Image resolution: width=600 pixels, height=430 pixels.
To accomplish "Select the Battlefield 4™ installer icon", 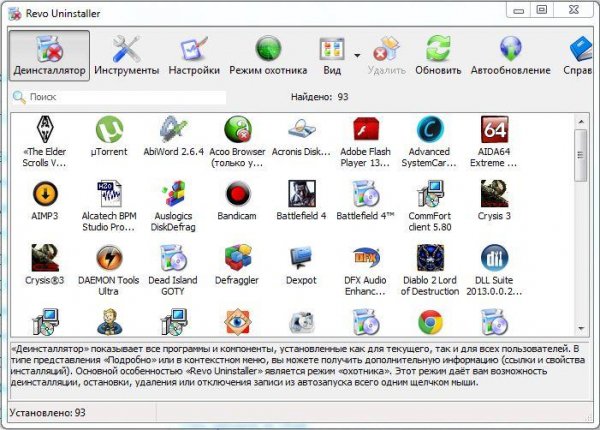I will (x=366, y=194).
